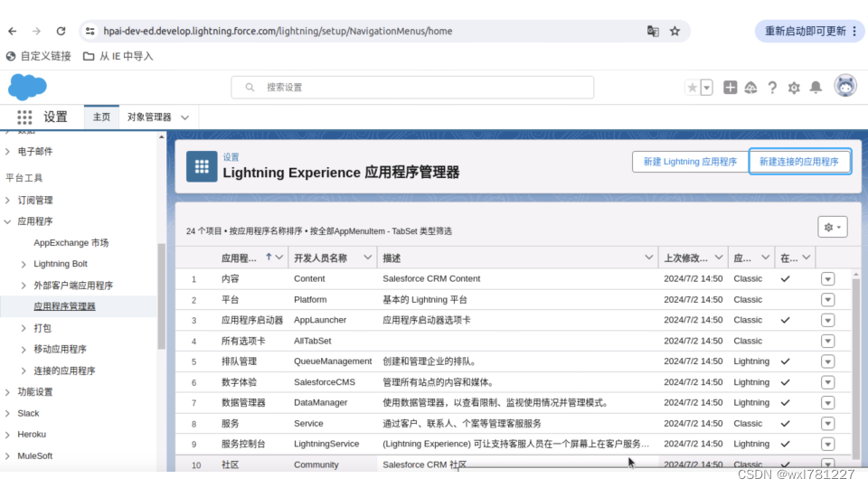
Task: Expand 连接的应用程序 tree node
Action: click(x=24, y=371)
